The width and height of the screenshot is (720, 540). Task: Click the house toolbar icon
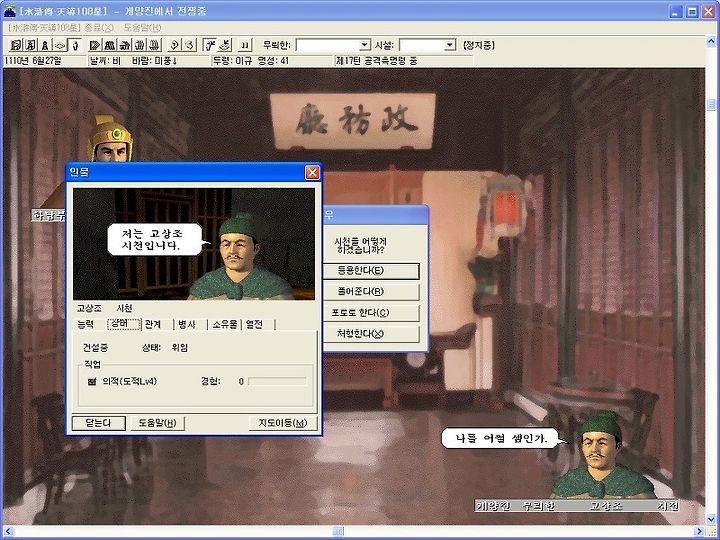[x=124, y=45]
